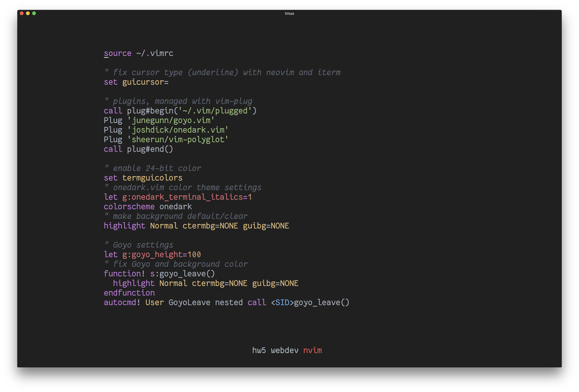579x392 pixels.
Task: Click the 'set termguicolors' line
Action: tap(143, 178)
